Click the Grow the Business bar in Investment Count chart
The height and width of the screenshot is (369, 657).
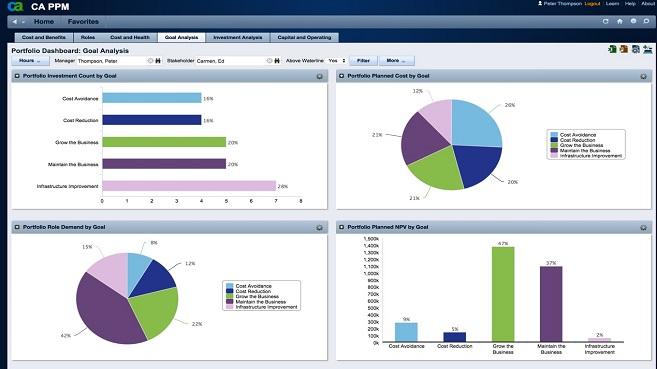coord(164,142)
